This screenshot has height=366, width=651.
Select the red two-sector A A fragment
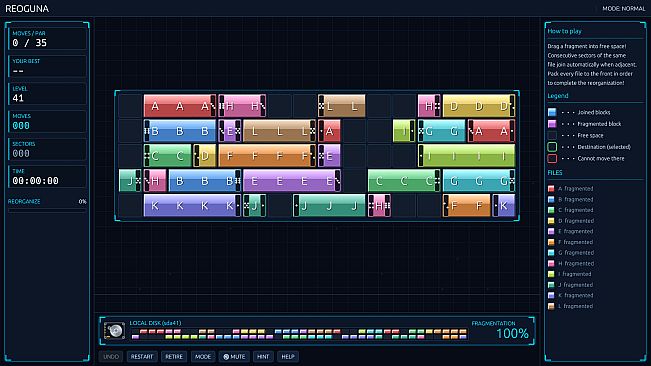[x=491, y=131]
